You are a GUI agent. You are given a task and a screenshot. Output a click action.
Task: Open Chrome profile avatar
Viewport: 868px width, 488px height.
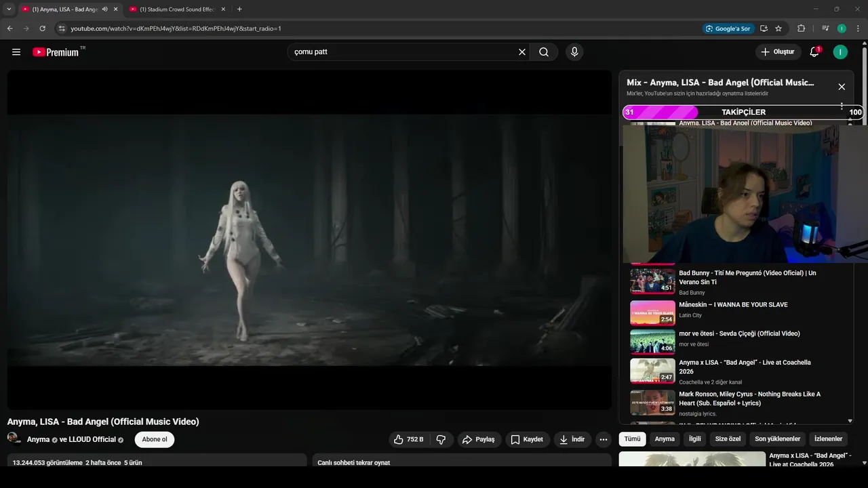point(842,28)
